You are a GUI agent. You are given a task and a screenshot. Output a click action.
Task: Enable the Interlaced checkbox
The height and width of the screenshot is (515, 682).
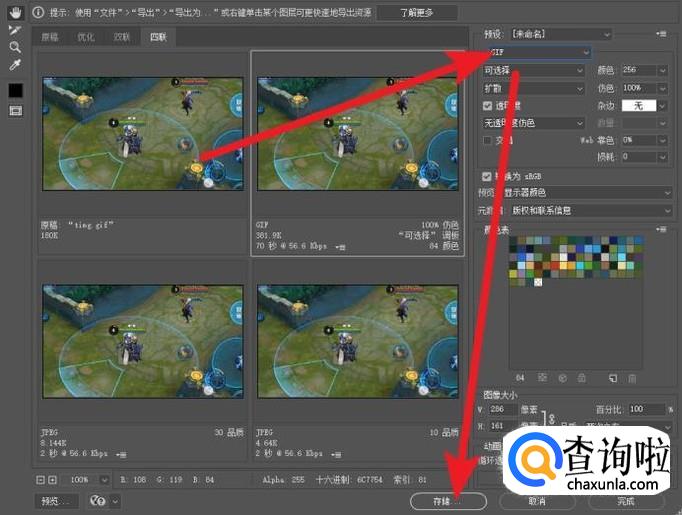(x=487, y=140)
